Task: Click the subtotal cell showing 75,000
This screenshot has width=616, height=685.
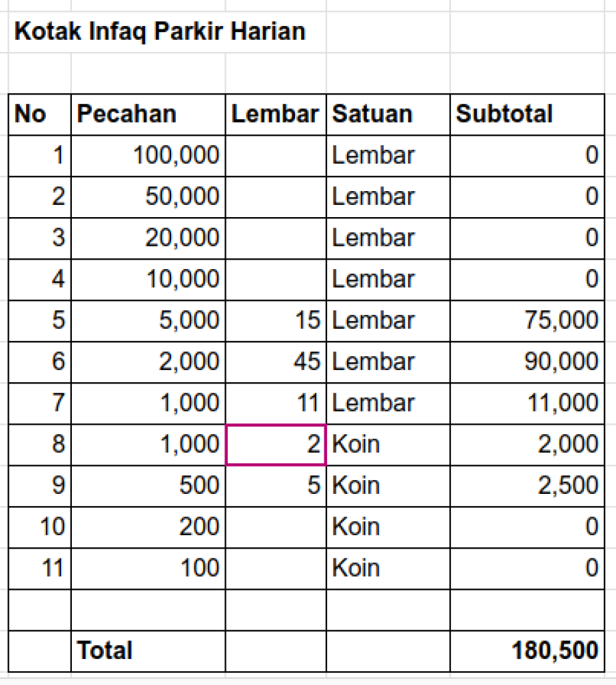Action: tap(527, 321)
